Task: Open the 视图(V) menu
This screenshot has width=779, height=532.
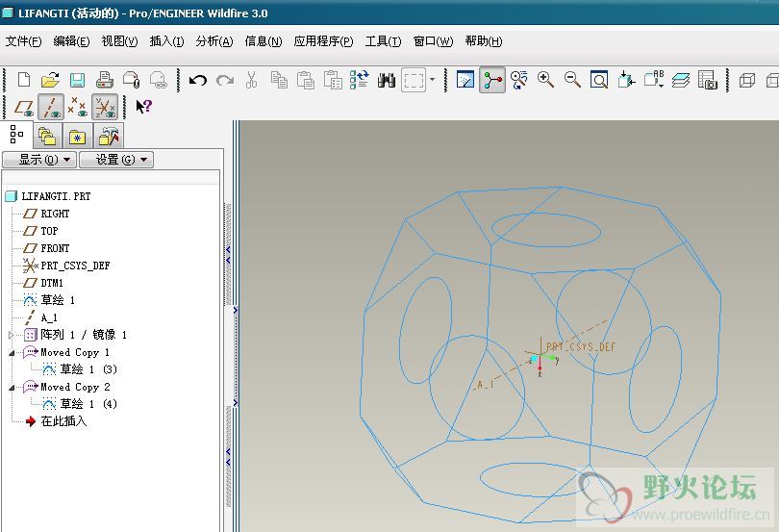Action: coord(119,41)
